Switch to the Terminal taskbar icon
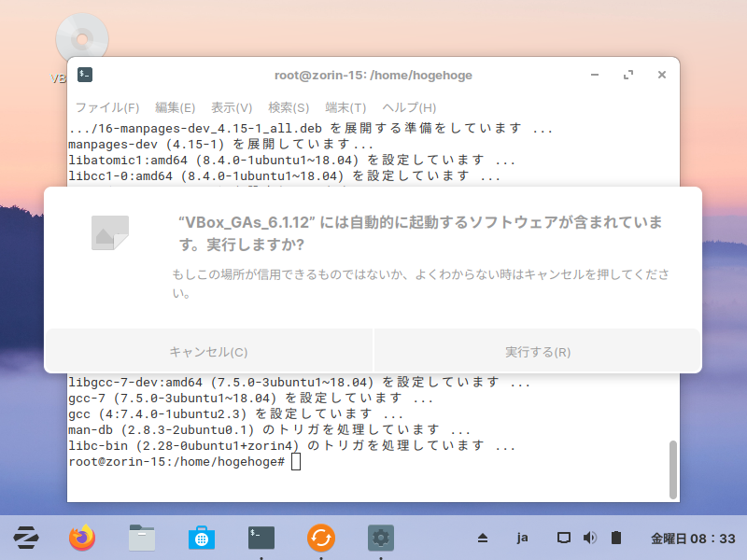Screen dimensions: 747x560 261,538
